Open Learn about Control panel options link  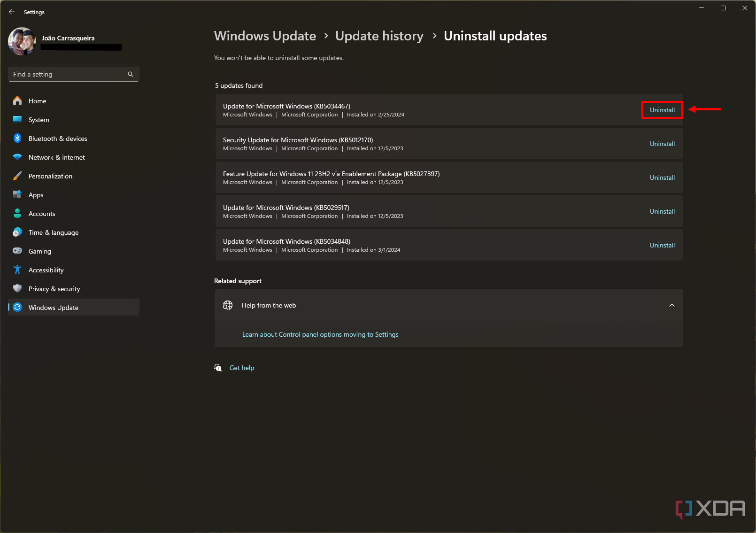pyautogui.click(x=320, y=334)
